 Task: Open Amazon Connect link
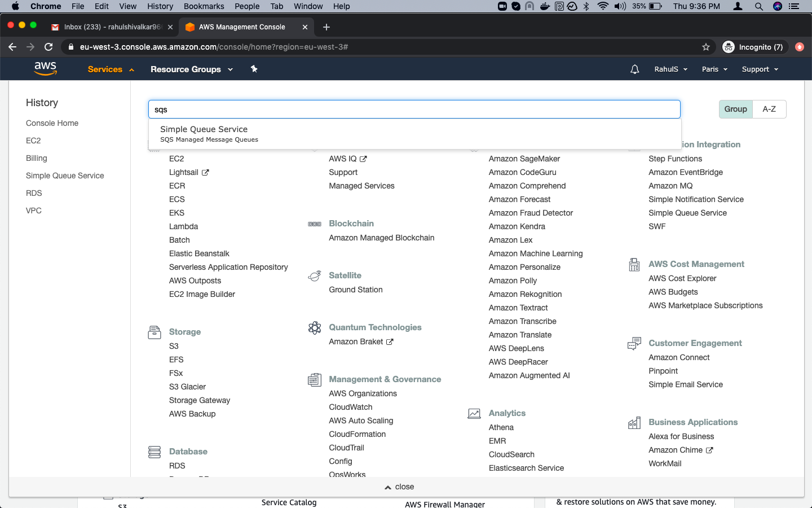pos(679,357)
